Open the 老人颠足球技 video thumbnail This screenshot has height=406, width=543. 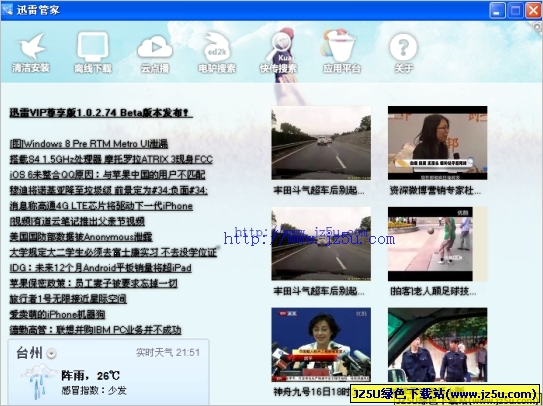(x=437, y=244)
